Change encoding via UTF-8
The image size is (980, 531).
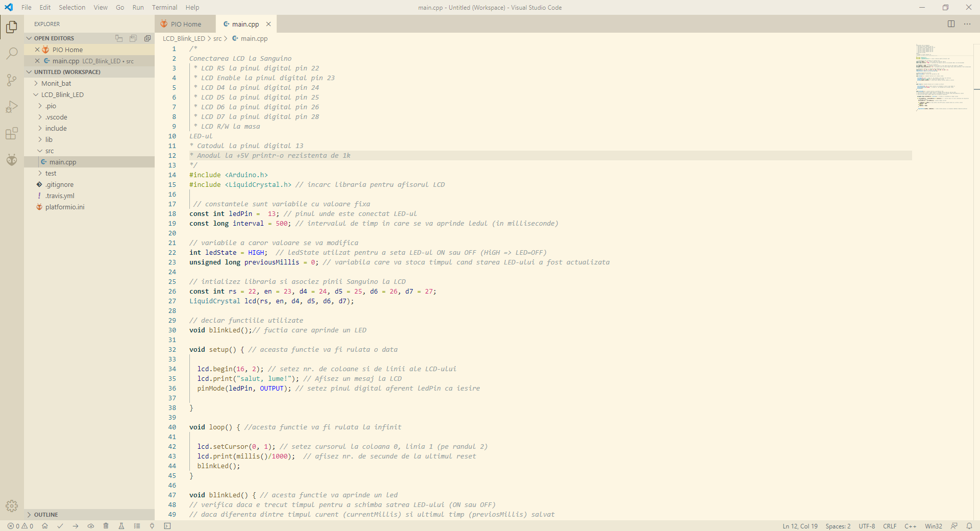[x=867, y=526]
